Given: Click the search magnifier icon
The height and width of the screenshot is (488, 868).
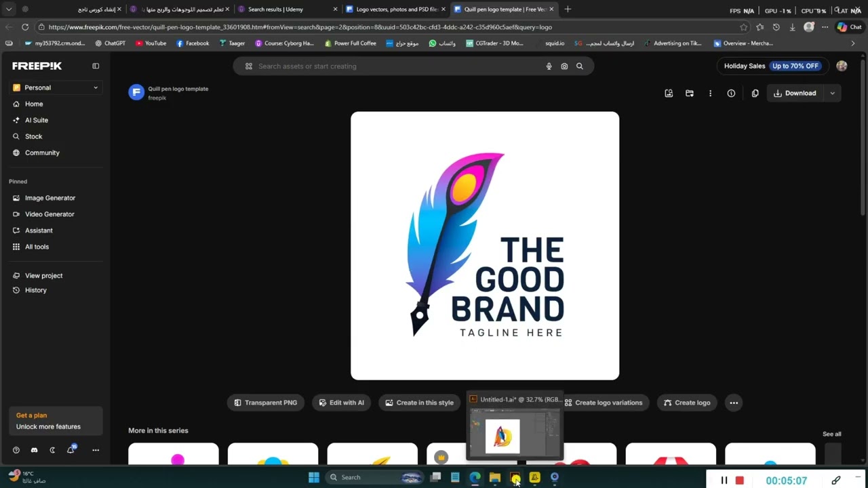Looking at the screenshot, I should click(580, 66).
